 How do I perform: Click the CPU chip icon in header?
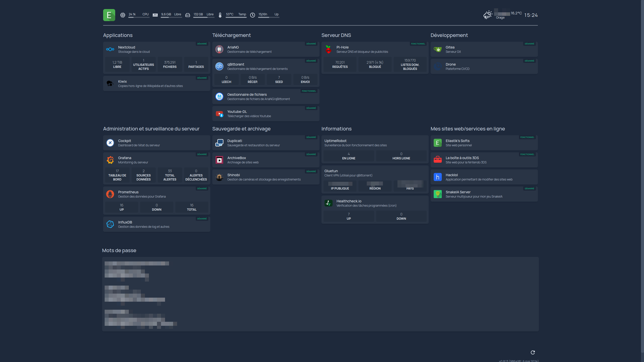click(123, 15)
